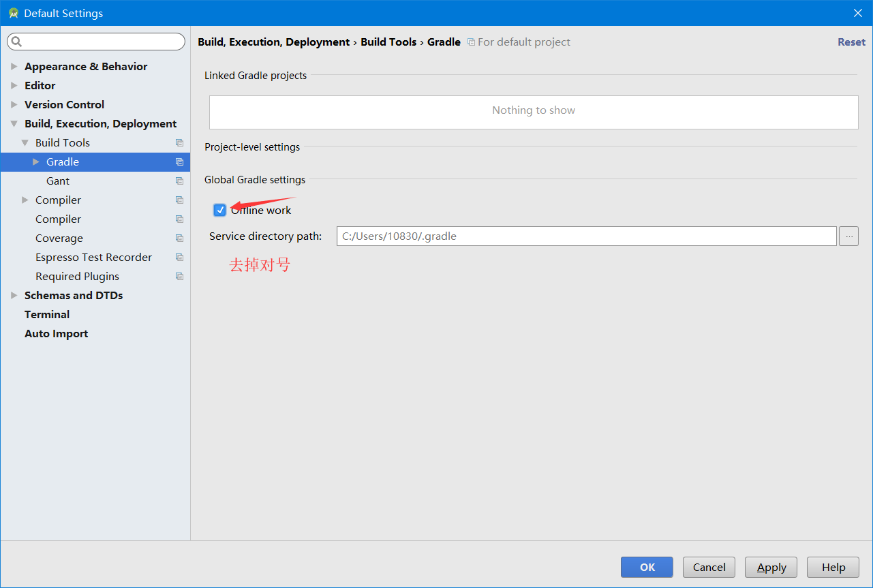Screen dimensions: 873x588
Task: Click the Reset link at top right
Action: click(x=851, y=42)
